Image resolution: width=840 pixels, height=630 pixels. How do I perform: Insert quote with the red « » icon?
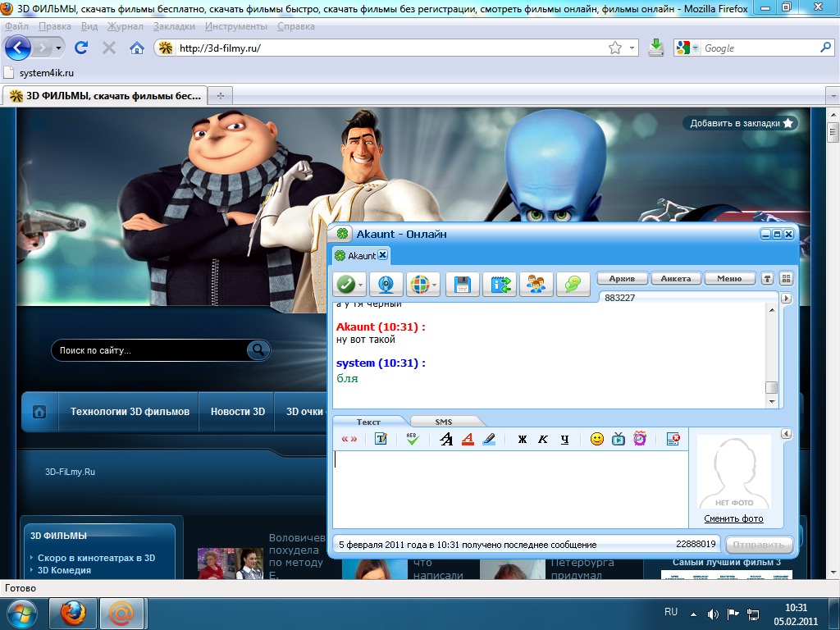(x=349, y=440)
